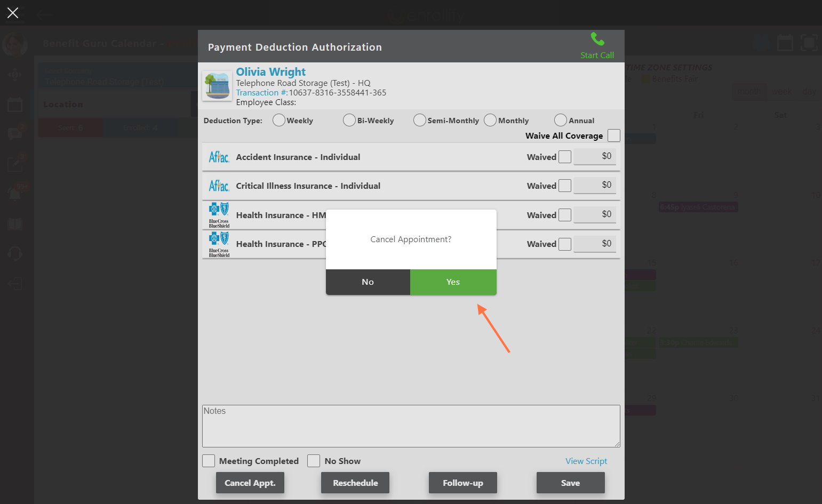822x504 pixels.
Task: Check Waived for Accident Insurance
Action: [x=565, y=157]
